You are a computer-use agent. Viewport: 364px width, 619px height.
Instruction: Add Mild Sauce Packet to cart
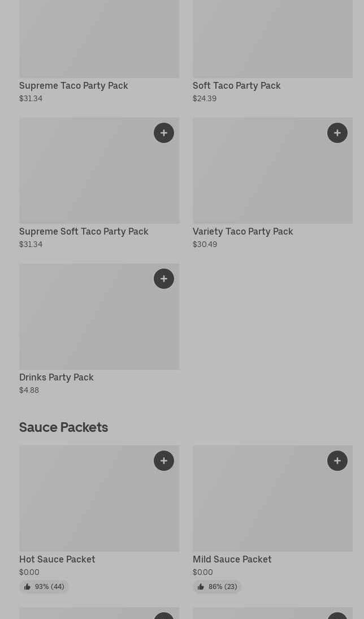[337, 461]
